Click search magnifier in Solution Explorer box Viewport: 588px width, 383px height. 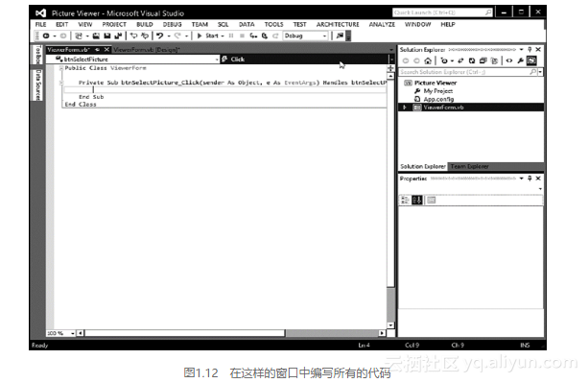coord(532,72)
